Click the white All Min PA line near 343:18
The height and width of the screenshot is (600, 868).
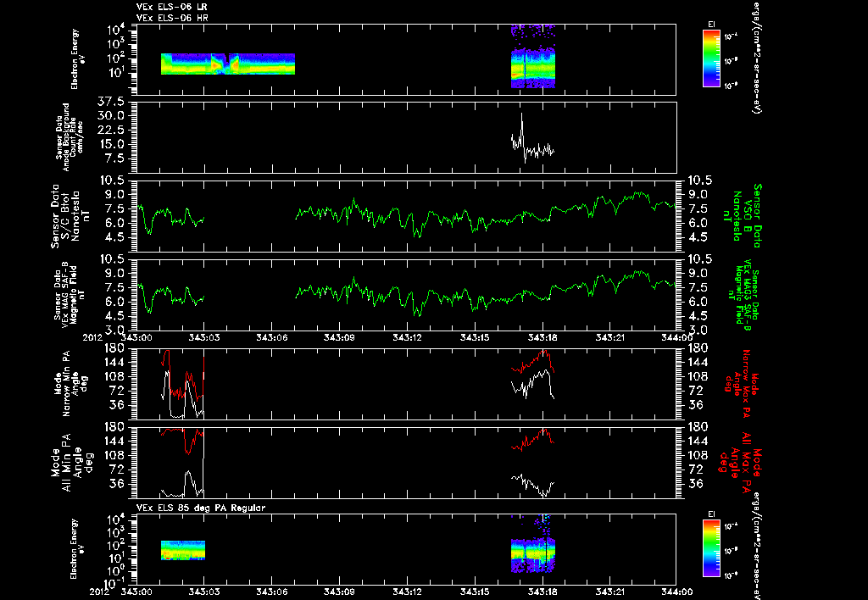click(532, 484)
